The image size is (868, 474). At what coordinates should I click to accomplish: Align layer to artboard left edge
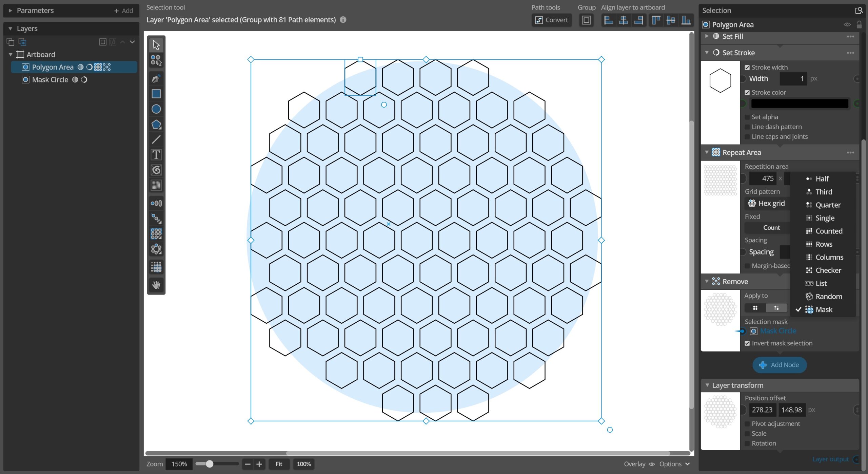[x=609, y=20]
